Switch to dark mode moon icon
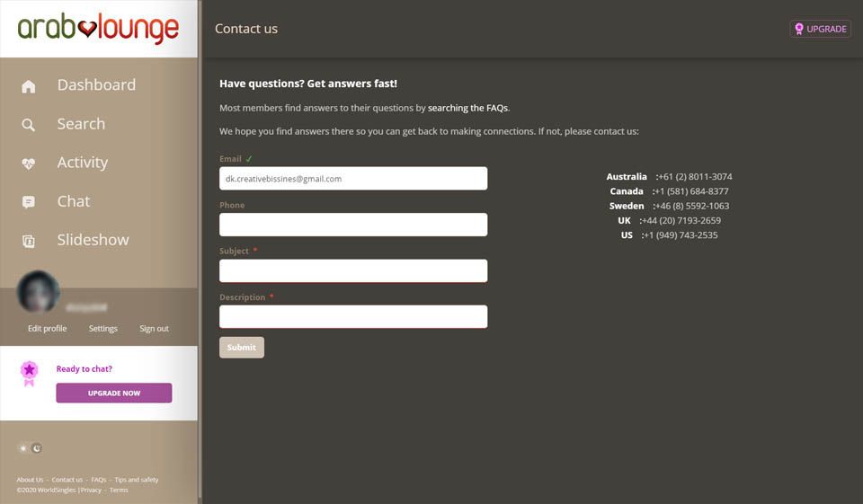Viewport: 863px width, 504px height. coord(37,448)
